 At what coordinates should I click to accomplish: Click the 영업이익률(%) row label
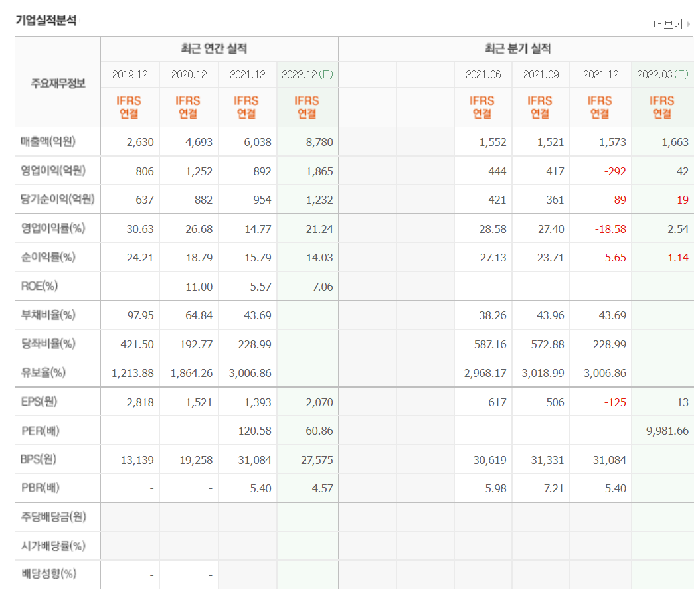(53, 228)
